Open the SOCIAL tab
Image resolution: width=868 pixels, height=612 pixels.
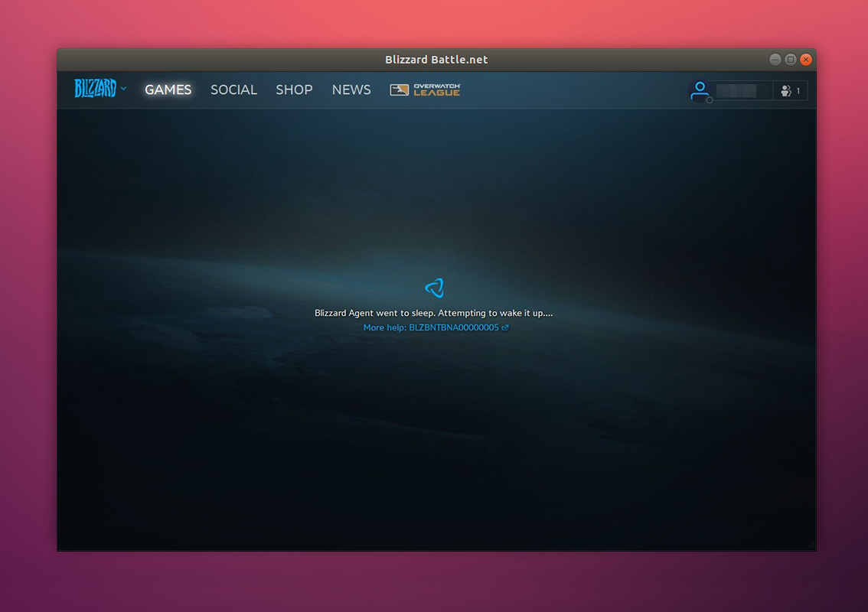(233, 90)
